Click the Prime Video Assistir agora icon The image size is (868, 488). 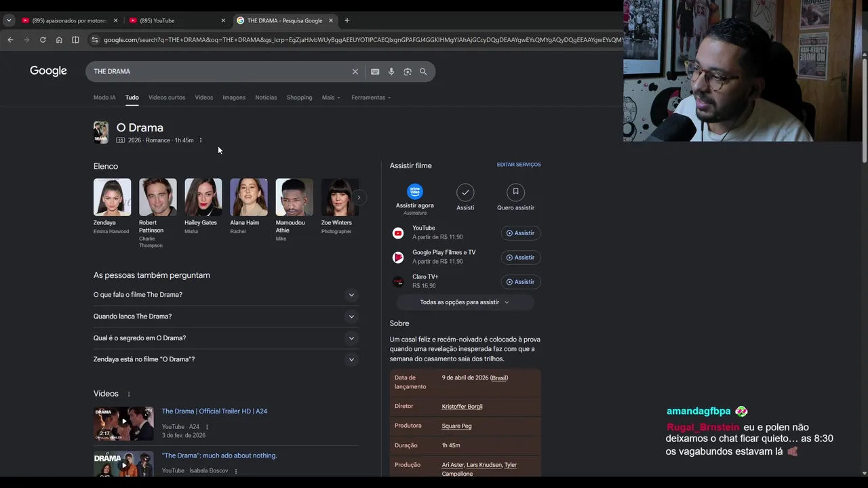click(x=415, y=192)
